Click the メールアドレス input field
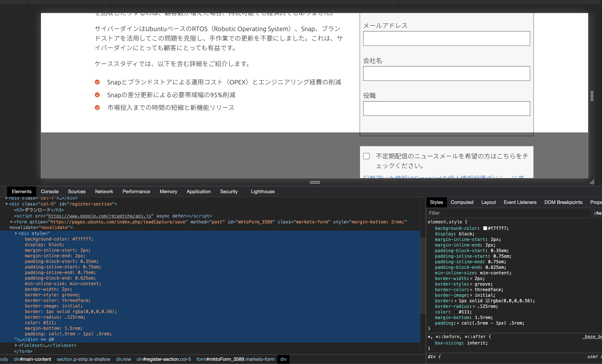Image resolution: width=602 pixels, height=364 pixels. click(446, 38)
